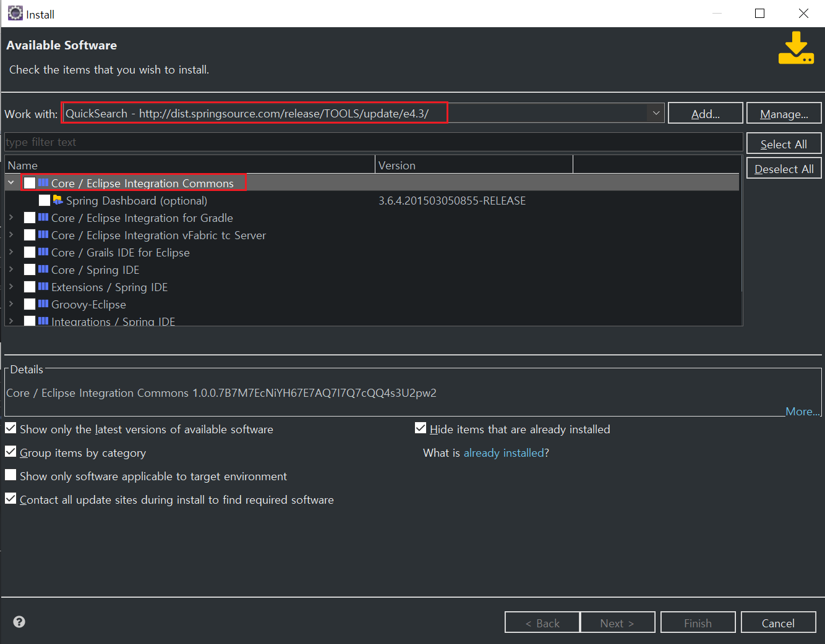
Task: Click the Next > button
Action: pyautogui.click(x=617, y=622)
